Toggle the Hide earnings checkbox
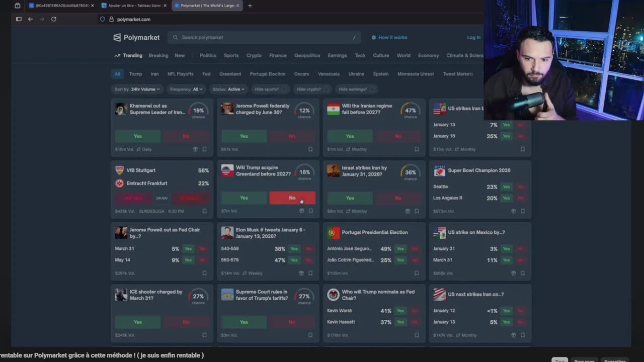 tap(372, 89)
